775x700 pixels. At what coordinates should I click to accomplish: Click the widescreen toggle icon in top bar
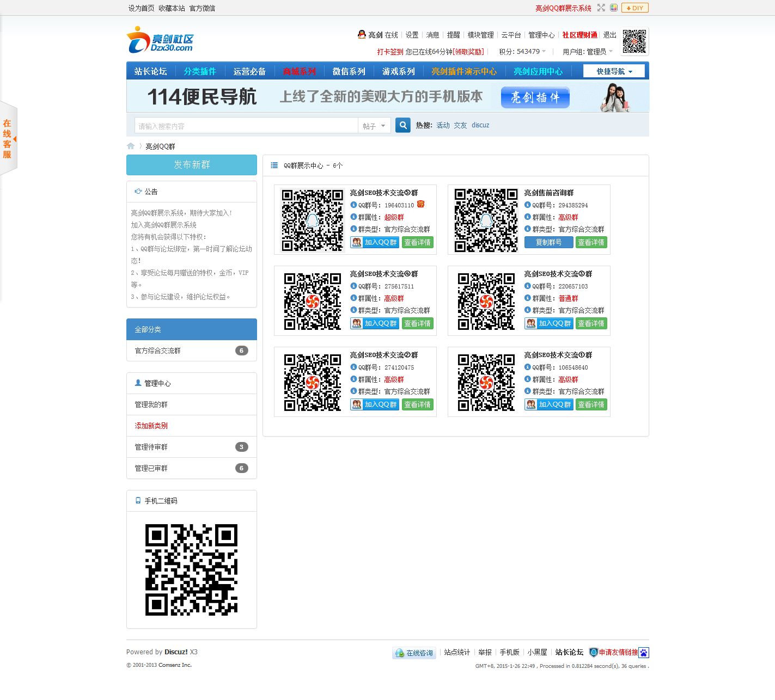(x=601, y=8)
